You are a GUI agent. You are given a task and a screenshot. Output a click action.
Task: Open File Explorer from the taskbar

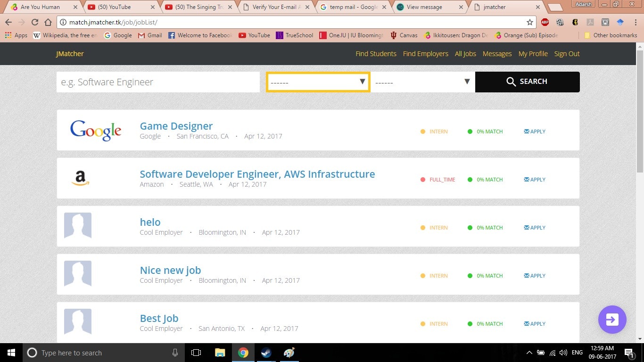tap(220, 353)
